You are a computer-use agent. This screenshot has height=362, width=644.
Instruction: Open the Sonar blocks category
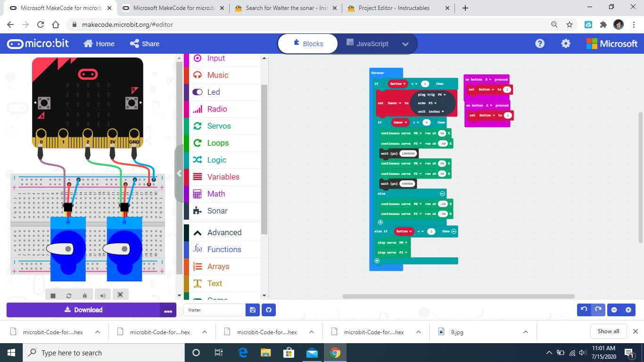(222, 211)
